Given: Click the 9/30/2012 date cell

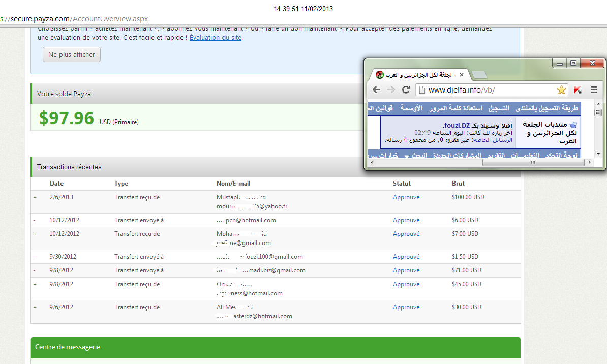Looking at the screenshot, I should (x=63, y=257).
